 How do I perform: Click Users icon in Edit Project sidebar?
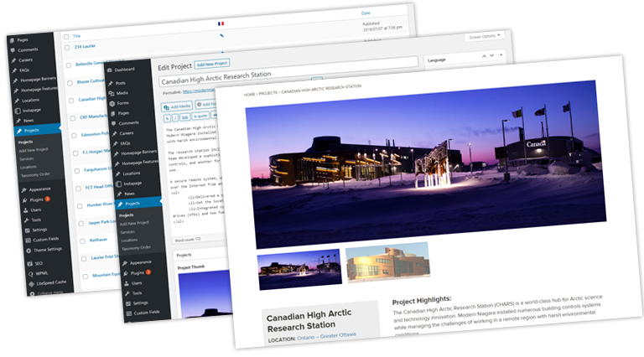[x=127, y=283]
